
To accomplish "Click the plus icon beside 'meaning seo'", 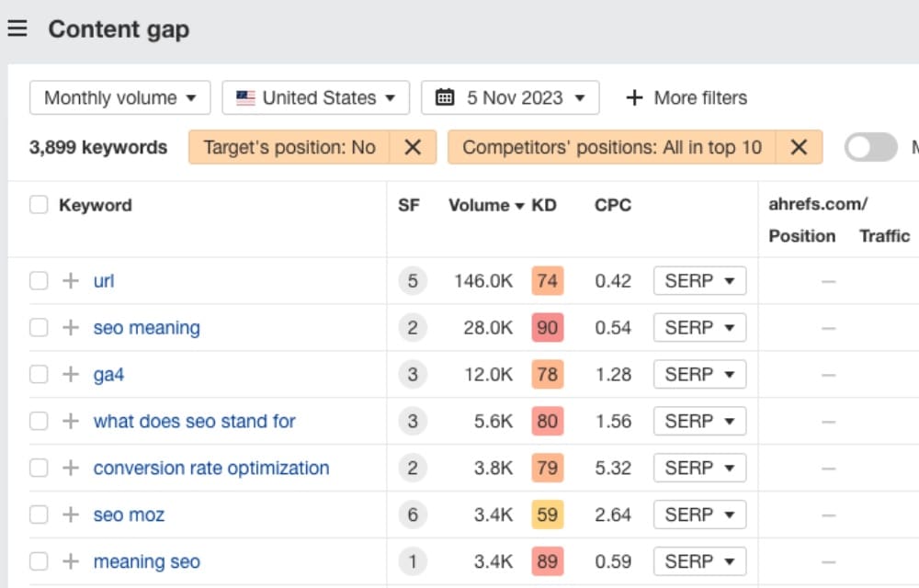I will tap(71, 561).
